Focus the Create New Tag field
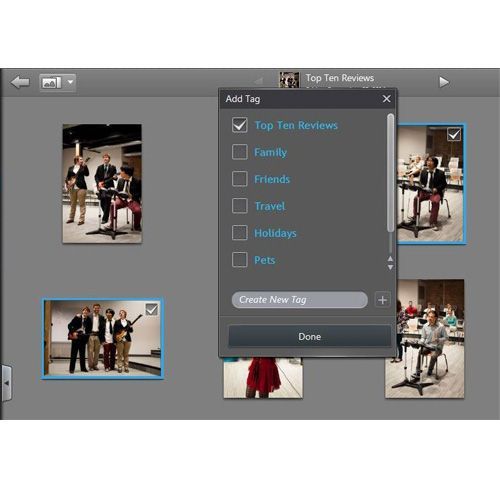500x500 pixels. (300, 300)
